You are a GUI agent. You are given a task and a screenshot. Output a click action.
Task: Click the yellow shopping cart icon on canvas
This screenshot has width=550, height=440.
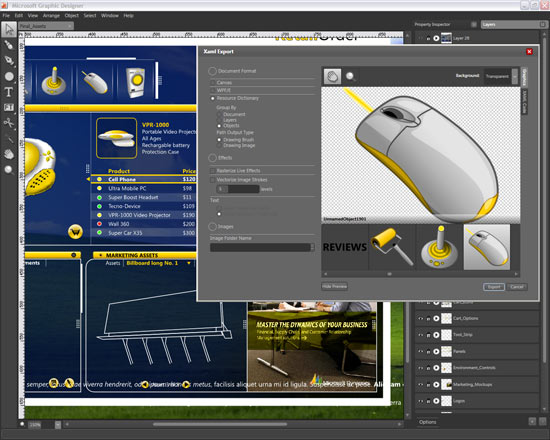click(x=75, y=232)
